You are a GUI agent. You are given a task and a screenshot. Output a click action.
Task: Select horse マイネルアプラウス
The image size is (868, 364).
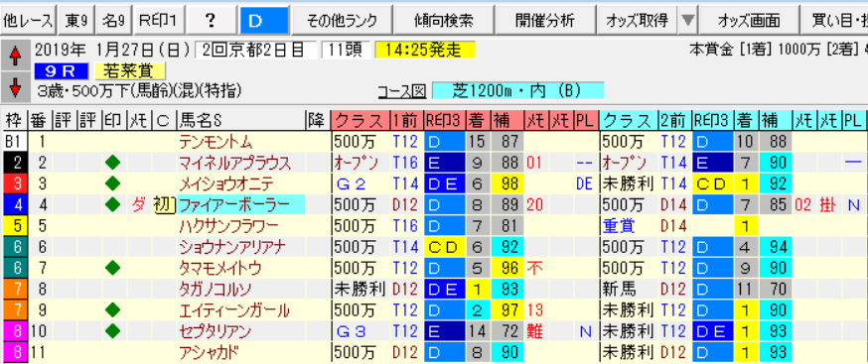click(234, 164)
